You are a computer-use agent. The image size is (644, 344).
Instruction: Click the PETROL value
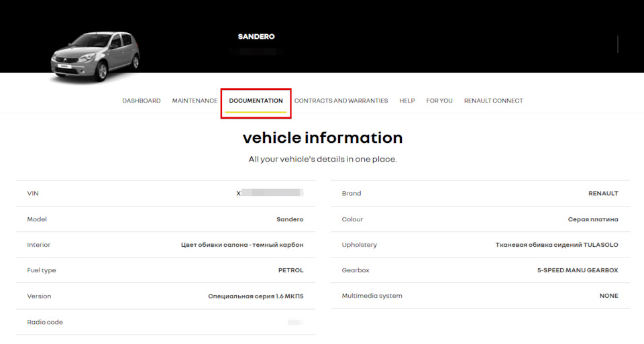coord(290,270)
